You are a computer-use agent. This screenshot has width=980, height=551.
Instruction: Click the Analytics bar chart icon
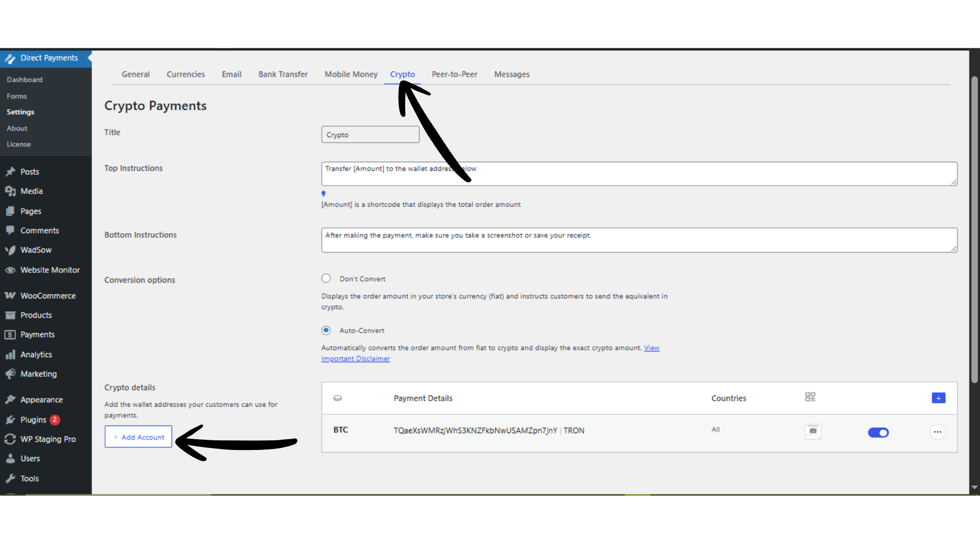coord(10,355)
